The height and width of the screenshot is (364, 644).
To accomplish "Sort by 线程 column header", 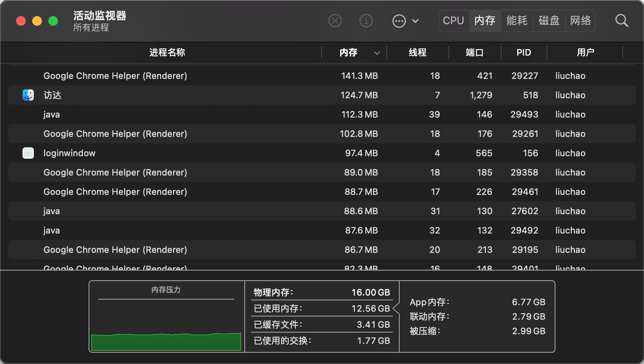I will coord(418,52).
